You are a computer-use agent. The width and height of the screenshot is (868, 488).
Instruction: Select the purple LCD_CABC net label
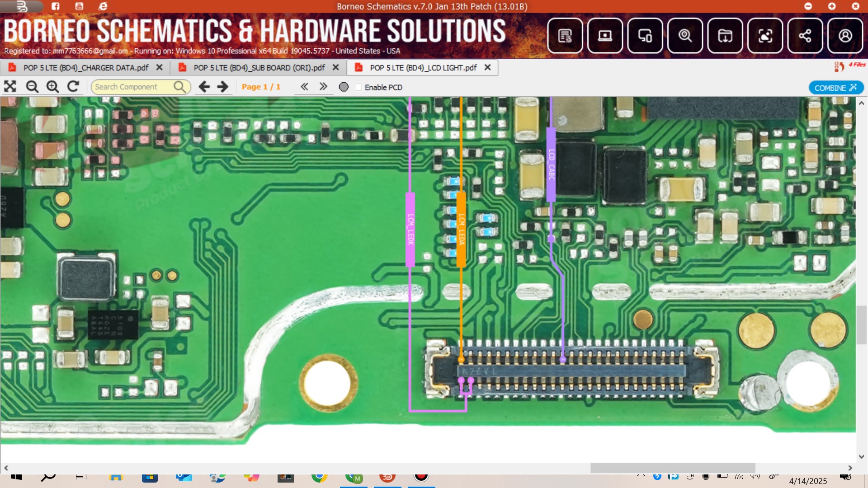click(551, 164)
